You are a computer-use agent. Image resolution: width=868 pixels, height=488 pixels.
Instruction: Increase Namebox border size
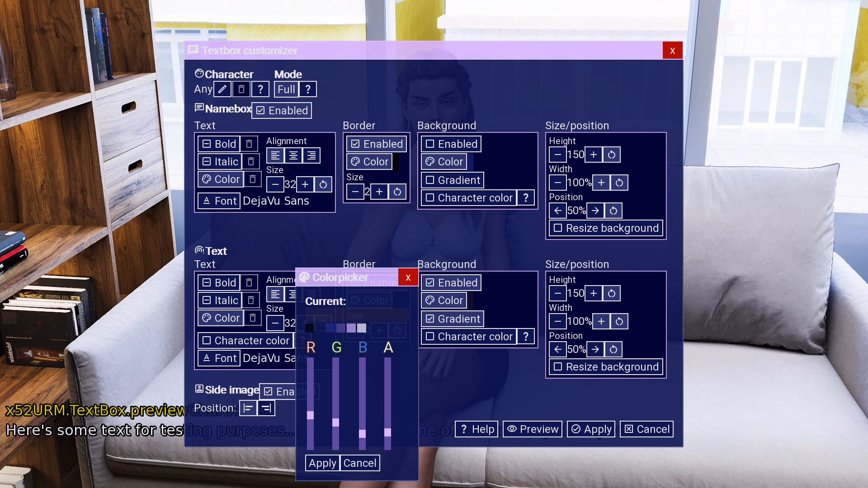(379, 192)
